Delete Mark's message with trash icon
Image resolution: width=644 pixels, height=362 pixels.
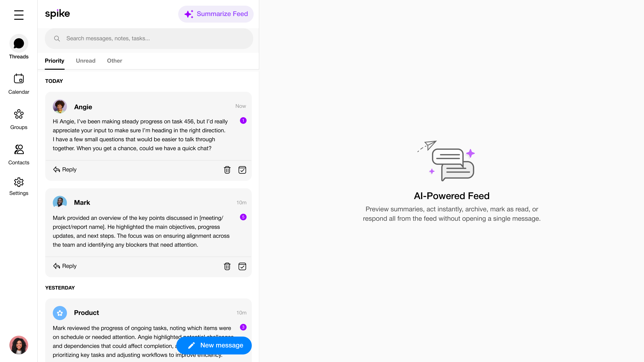(x=227, y=266)
